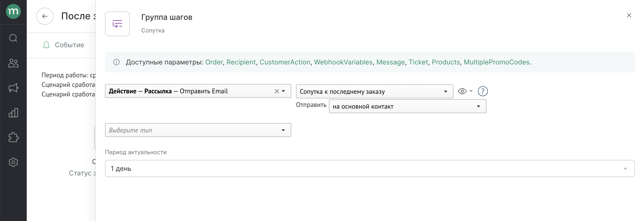Image resolution: width=644 pixels, height=221 pixels.
Task: Close the Группа шагов panel
Action: click(x=629, y=16)
